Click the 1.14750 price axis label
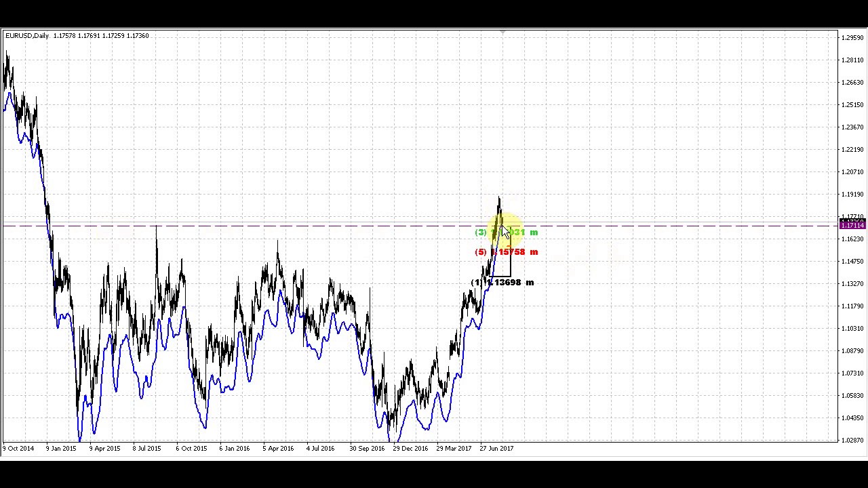The height and width of the screenshot is (488, 868). coord(852,262)
